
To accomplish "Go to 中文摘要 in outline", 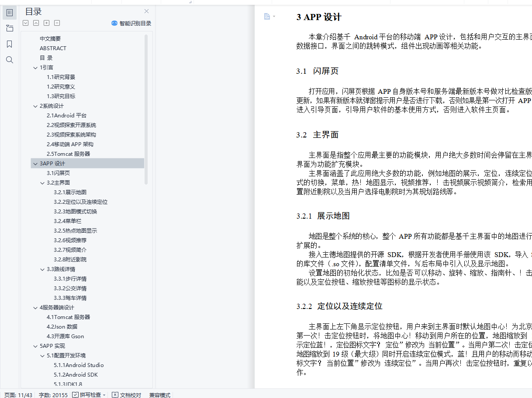I will [x=50, y=38].
